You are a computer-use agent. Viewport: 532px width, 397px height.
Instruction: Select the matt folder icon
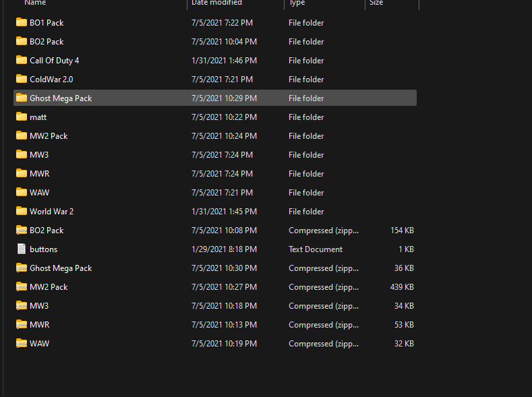click(22, 117)
